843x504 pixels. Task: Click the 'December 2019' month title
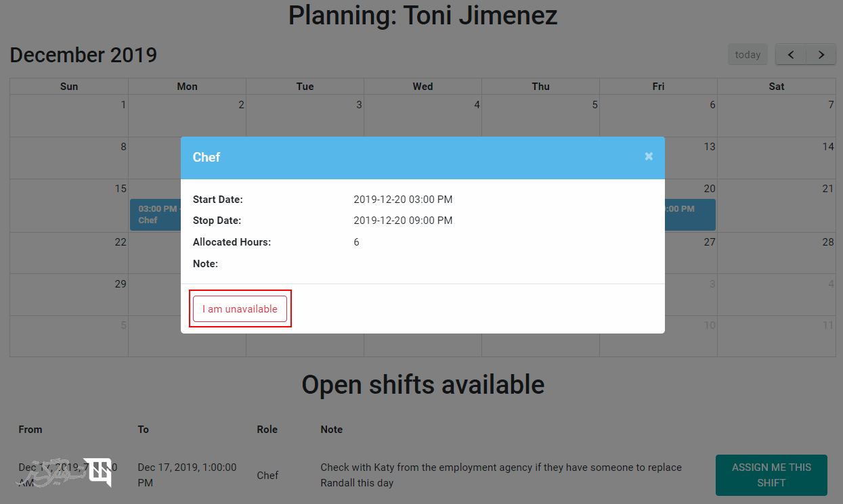tap(83, 55)
